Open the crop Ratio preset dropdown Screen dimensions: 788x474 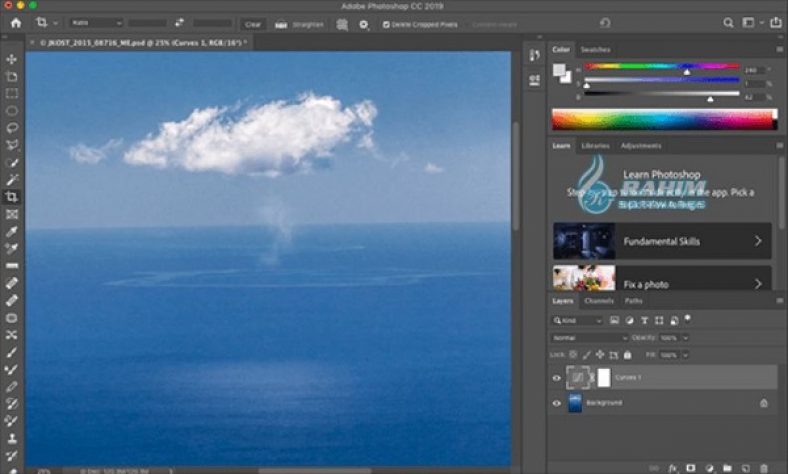point(95,23)
